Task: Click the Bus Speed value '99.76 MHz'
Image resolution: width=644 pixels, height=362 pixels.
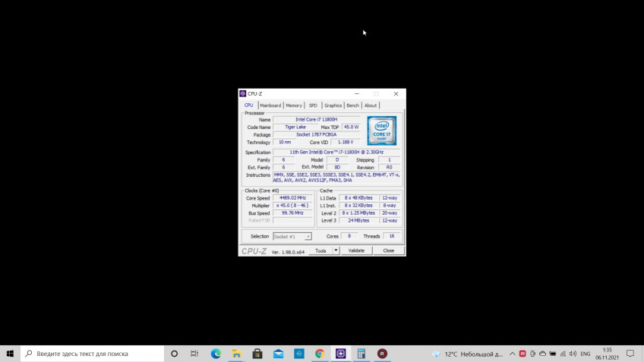Action: 292,213
